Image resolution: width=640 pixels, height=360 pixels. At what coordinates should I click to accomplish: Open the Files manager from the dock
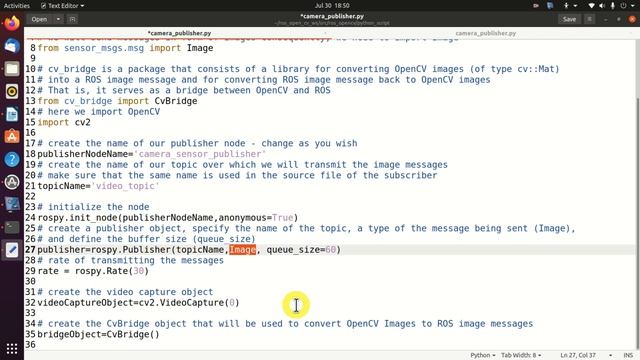[12, 69]
